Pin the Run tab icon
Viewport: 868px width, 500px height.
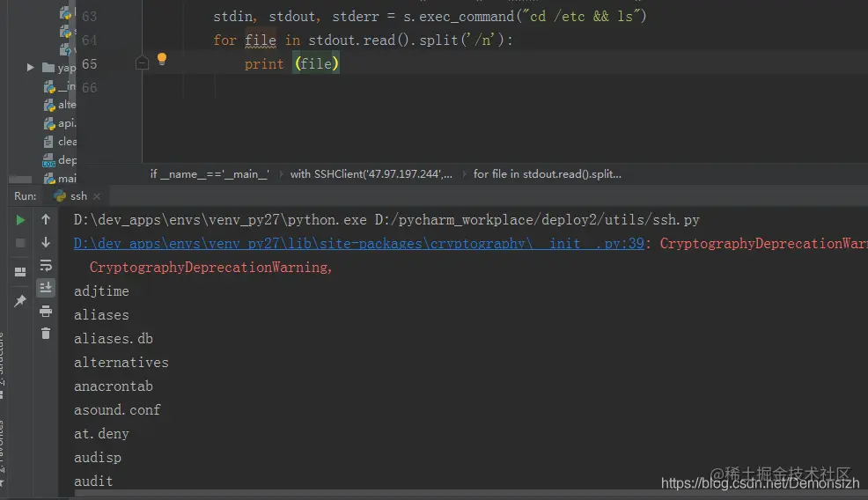[20, 301]
